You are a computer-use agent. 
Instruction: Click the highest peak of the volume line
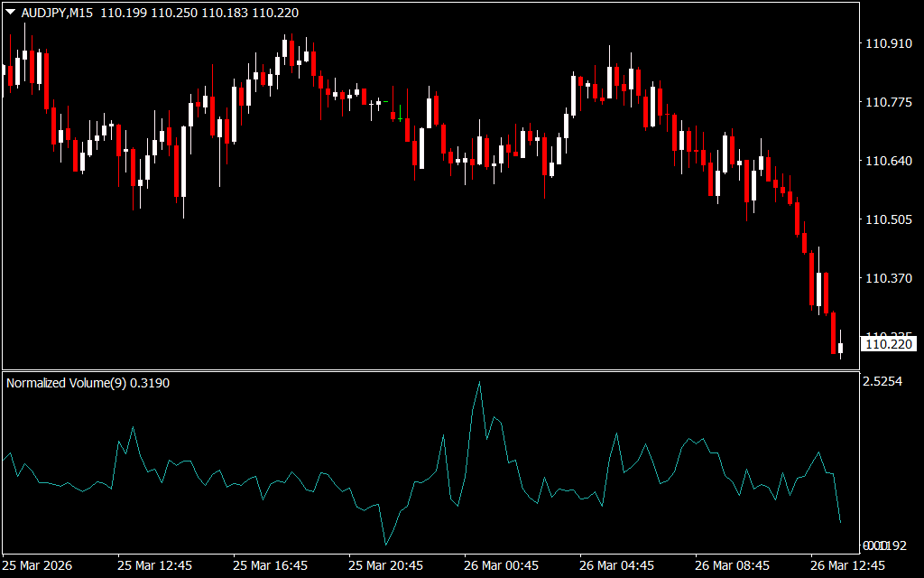(x=479, y=383)
